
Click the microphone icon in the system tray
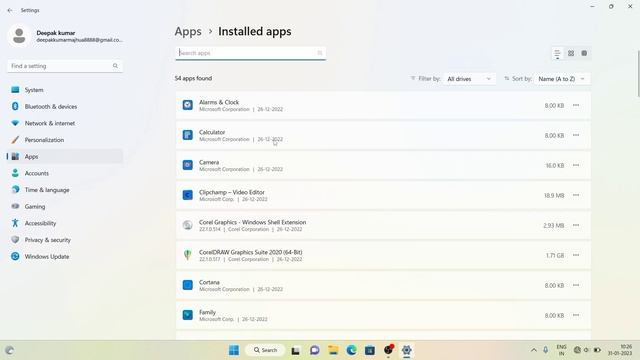tap(545, 350)
